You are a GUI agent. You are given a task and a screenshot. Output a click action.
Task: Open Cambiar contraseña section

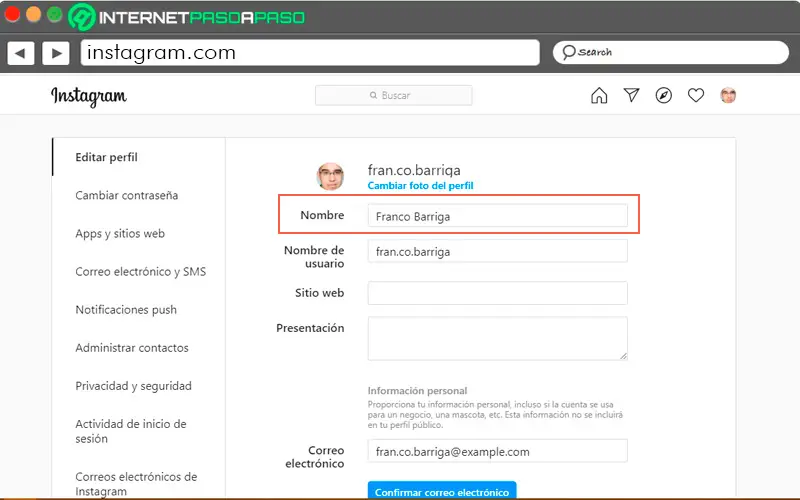tap(127, 195)
